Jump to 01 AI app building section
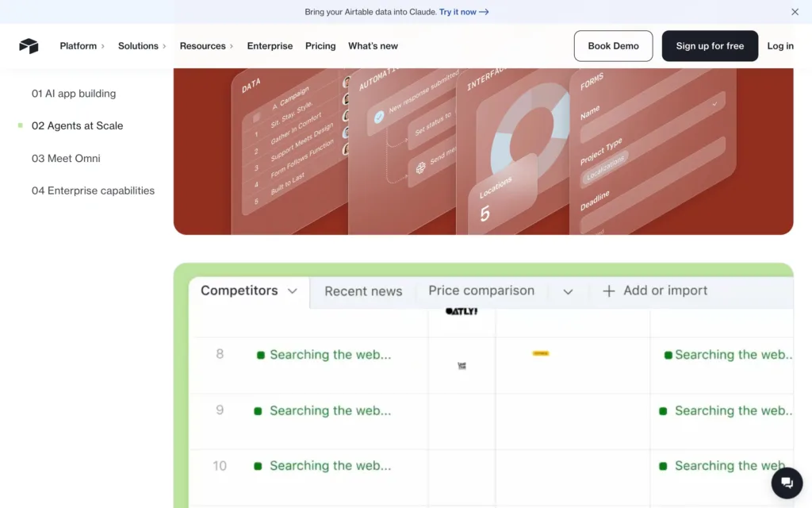This screenshot has width=812, height=508. (x=74, y=94)
